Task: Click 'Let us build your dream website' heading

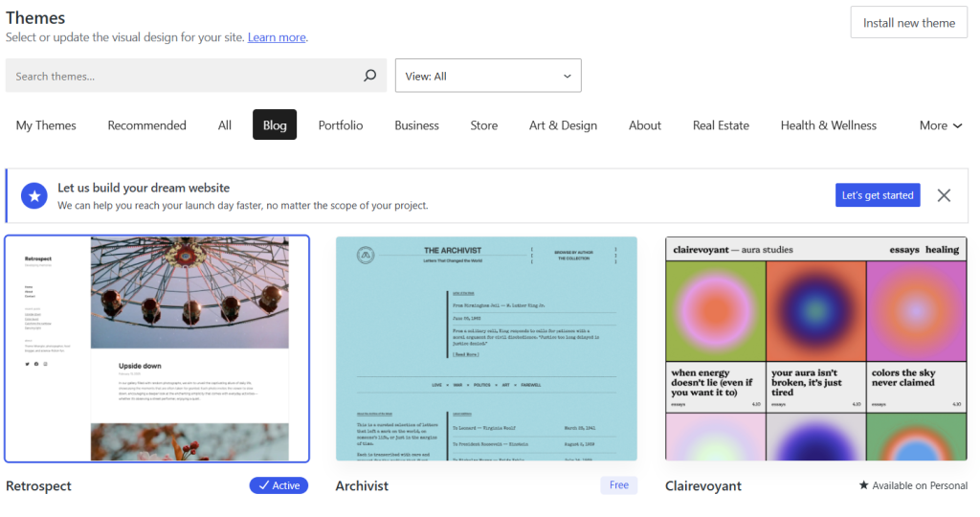Action: click(144, 188)
